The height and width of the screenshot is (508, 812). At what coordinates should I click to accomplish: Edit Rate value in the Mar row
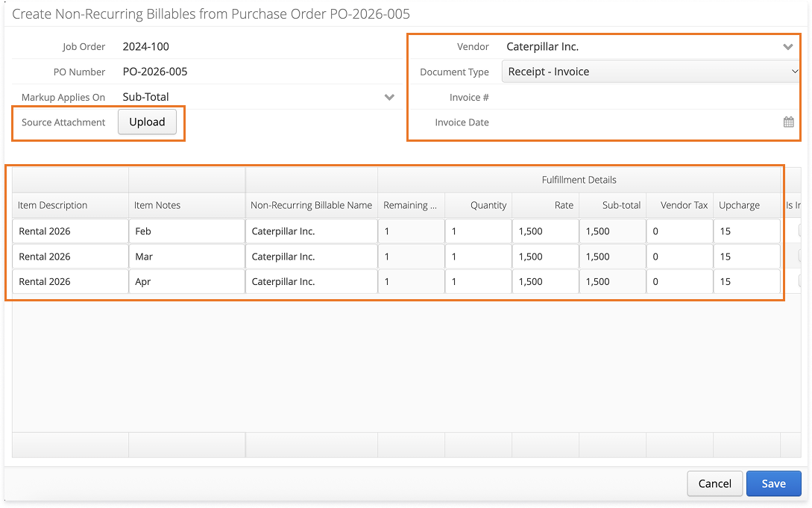545,257
